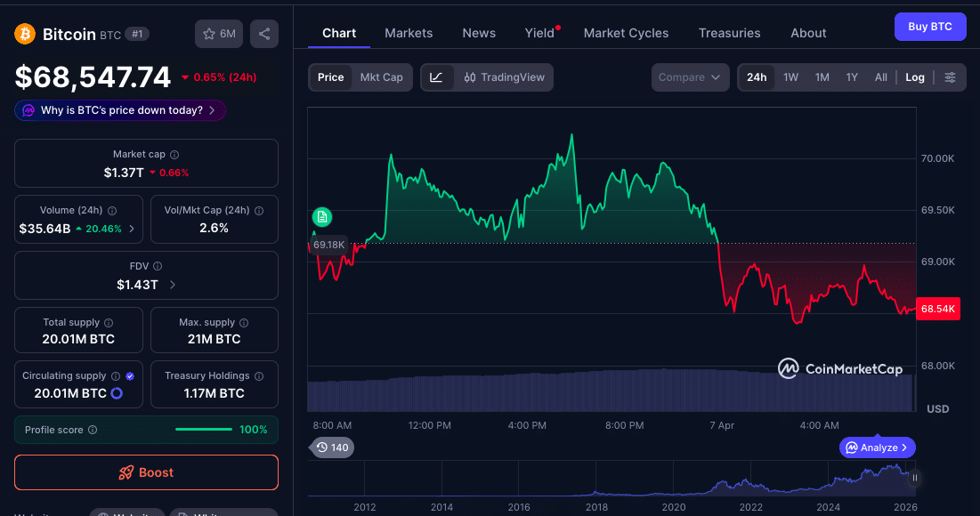Open the Compare dropdown
The height and width of the screenshot is (516, 980).
[x=690, y=77]
